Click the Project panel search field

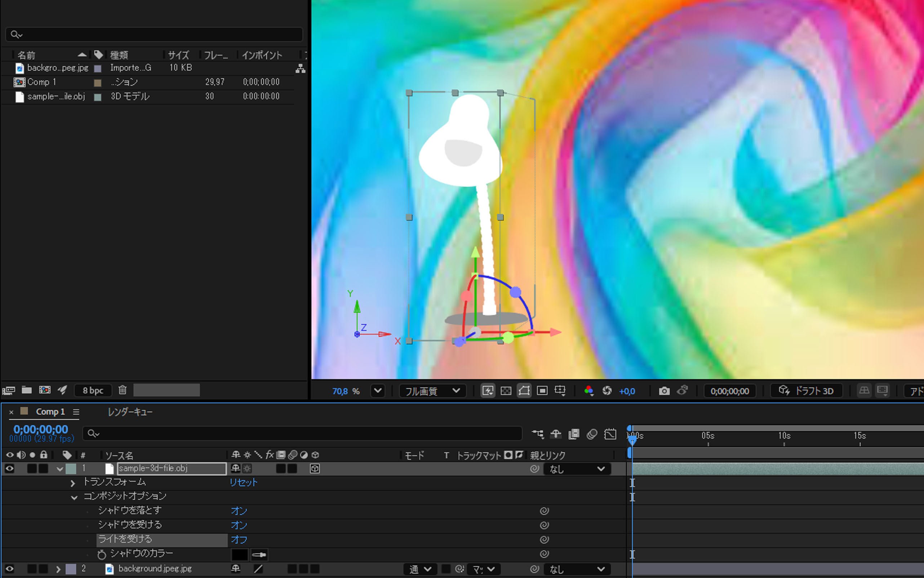154,34
